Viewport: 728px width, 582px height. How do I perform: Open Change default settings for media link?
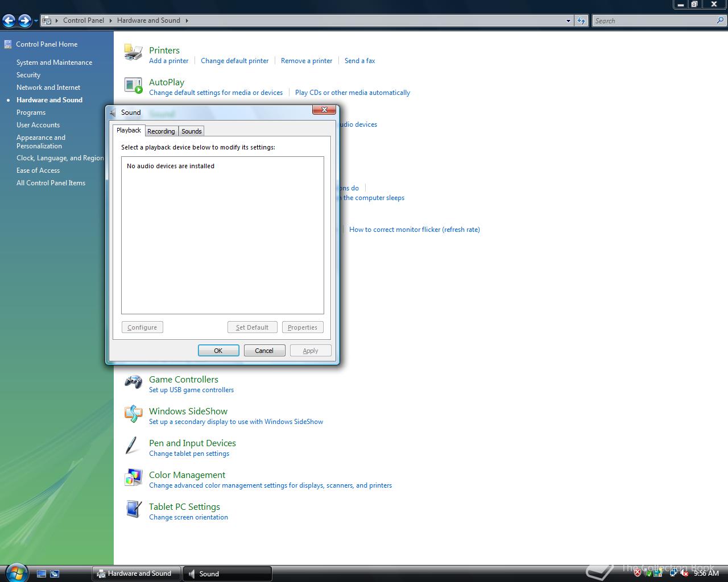click(216, 93)
